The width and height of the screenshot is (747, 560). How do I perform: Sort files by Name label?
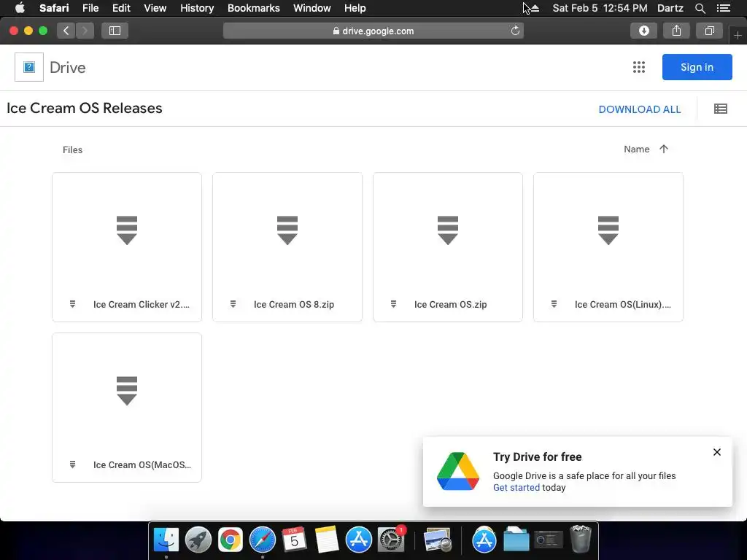(636, 149)
